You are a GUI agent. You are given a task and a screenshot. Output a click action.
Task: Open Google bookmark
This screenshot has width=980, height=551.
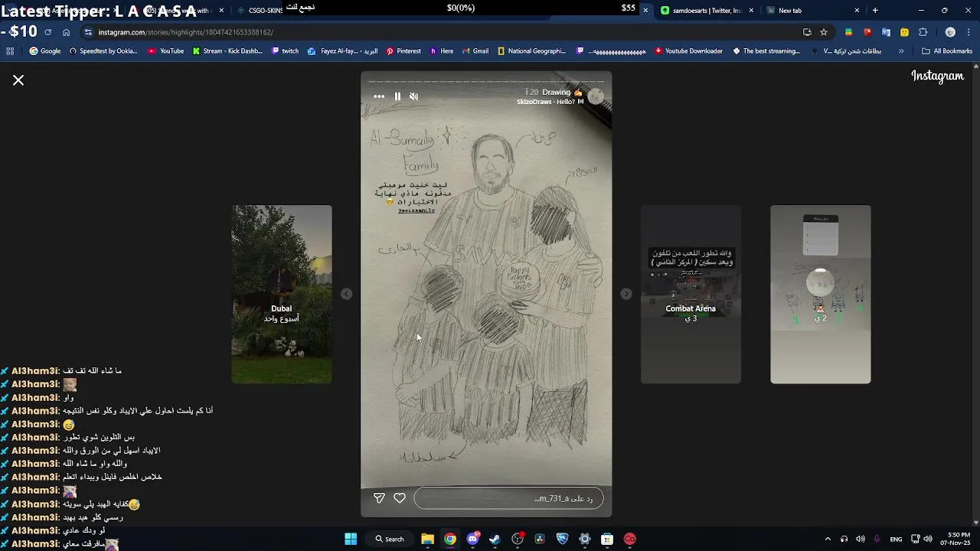click(45, 51)
